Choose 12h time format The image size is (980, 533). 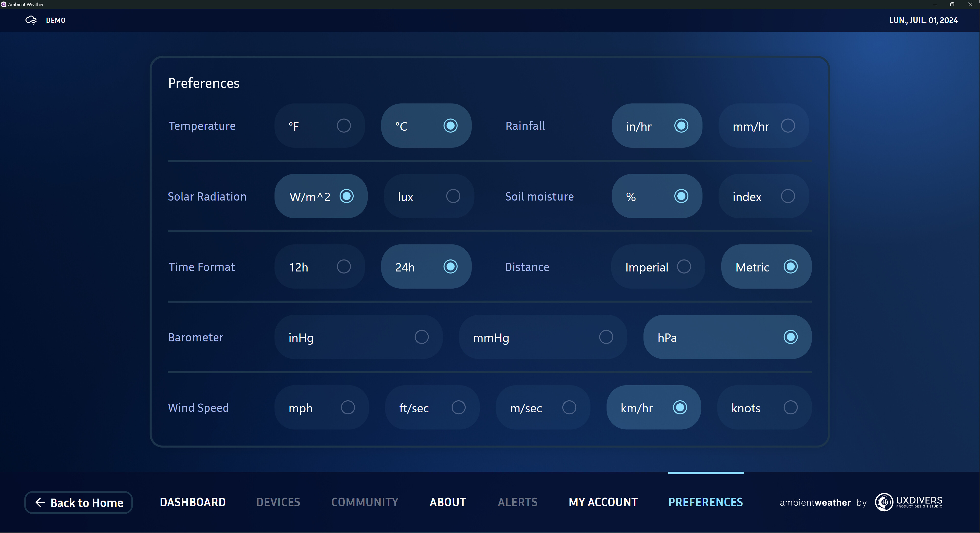pos(319,267)
